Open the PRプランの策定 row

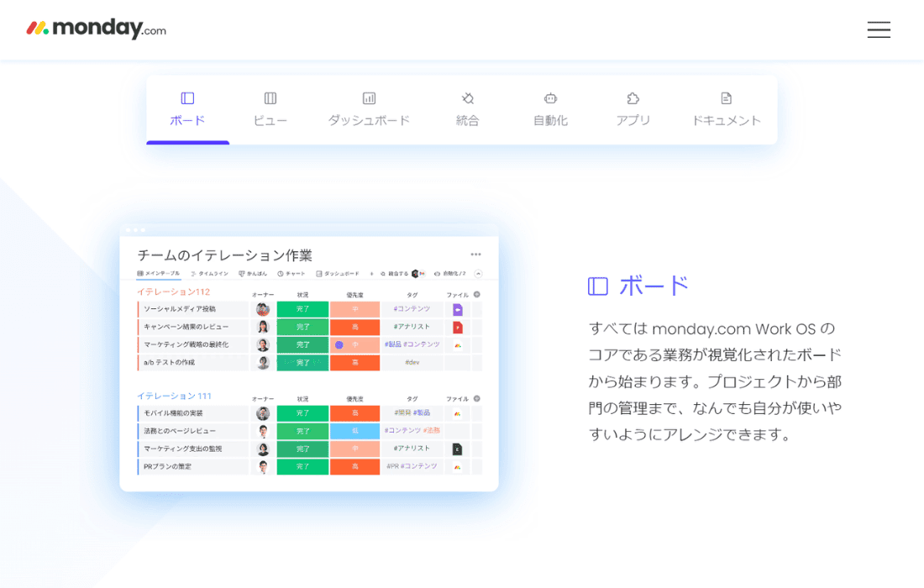(x=192, y=466)
